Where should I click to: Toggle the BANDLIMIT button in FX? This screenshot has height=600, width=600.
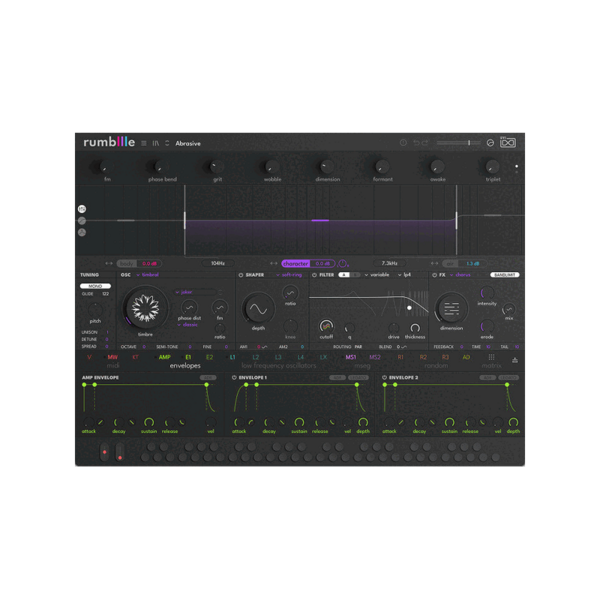(x=505, y=275)
